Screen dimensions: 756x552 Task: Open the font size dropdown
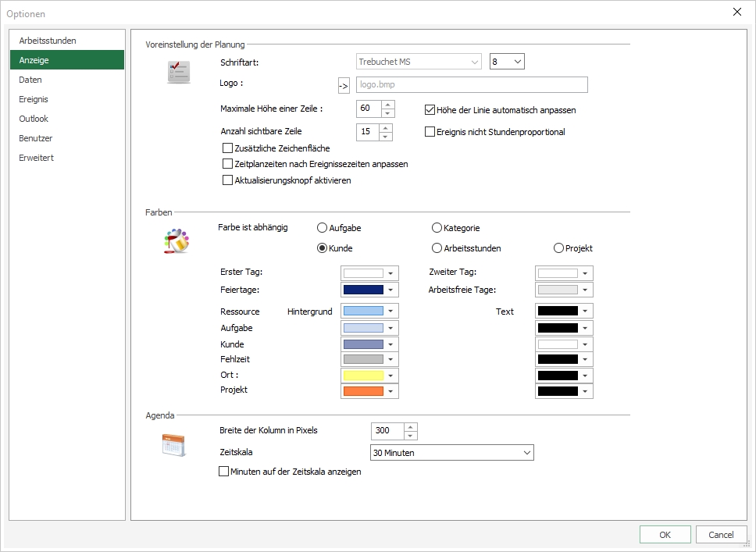pyautogui.click(x=516, y=62)
